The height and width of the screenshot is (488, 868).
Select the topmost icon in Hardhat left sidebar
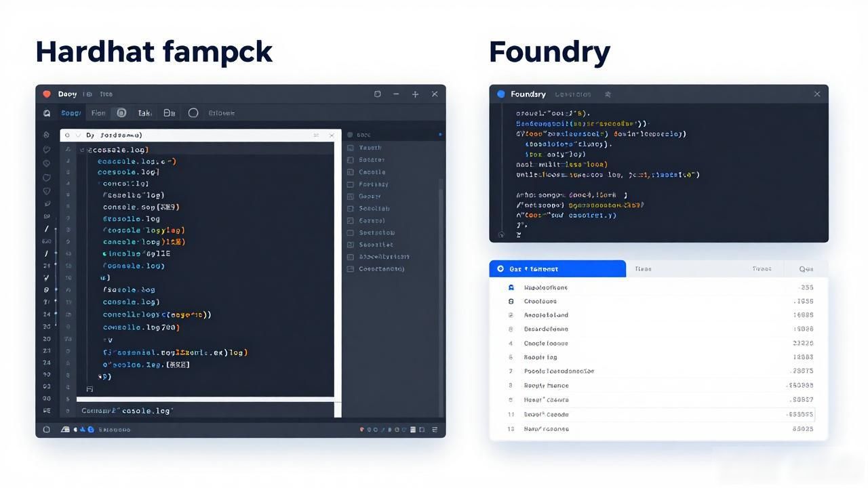tap(47, 135)
